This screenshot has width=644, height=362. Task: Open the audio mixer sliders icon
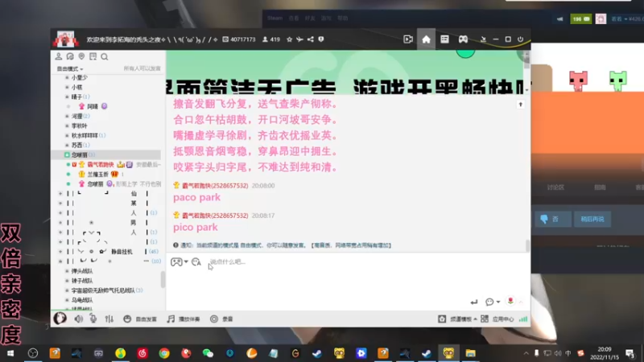pyautogui.click(x=109, y=319)
